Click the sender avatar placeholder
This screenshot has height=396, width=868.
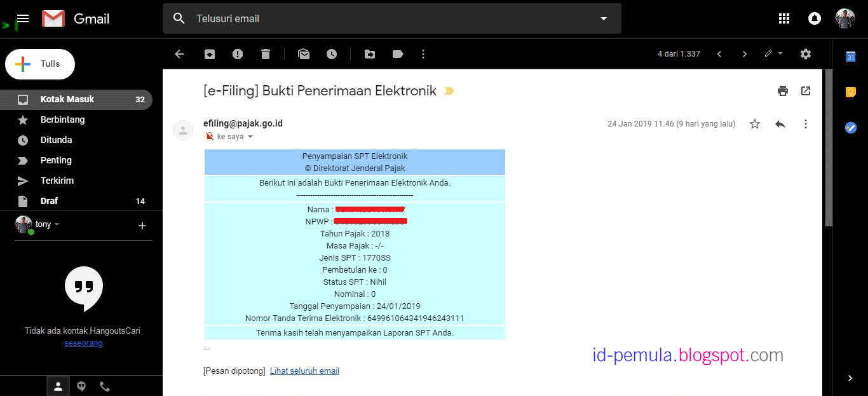(183, 130)
